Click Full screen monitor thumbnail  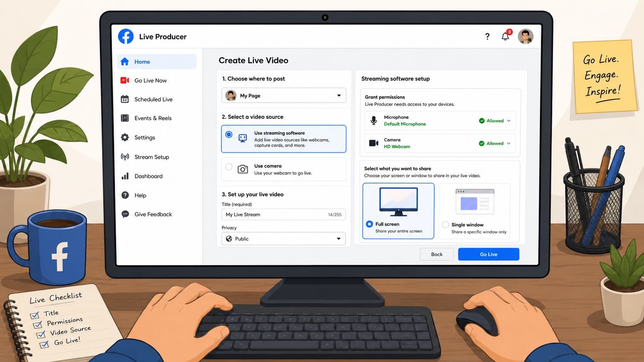point(399,202)
